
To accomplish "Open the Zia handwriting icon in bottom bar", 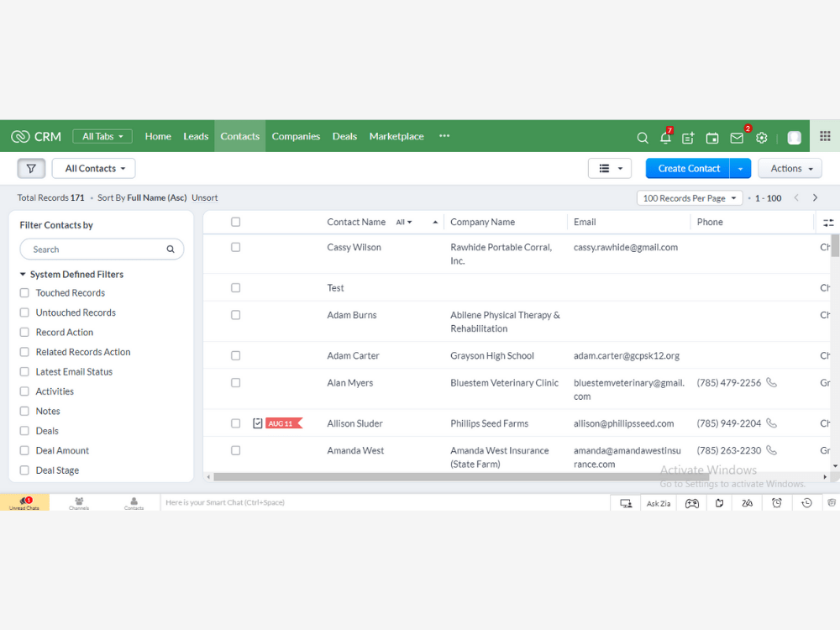I will [747, 503].
